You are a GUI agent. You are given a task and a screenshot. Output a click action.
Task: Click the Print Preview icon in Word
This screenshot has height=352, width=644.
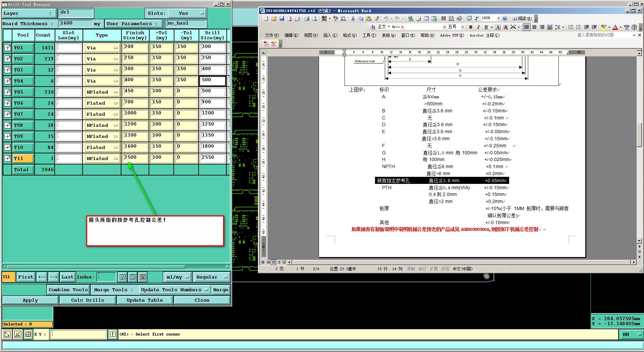click(315, 18)
